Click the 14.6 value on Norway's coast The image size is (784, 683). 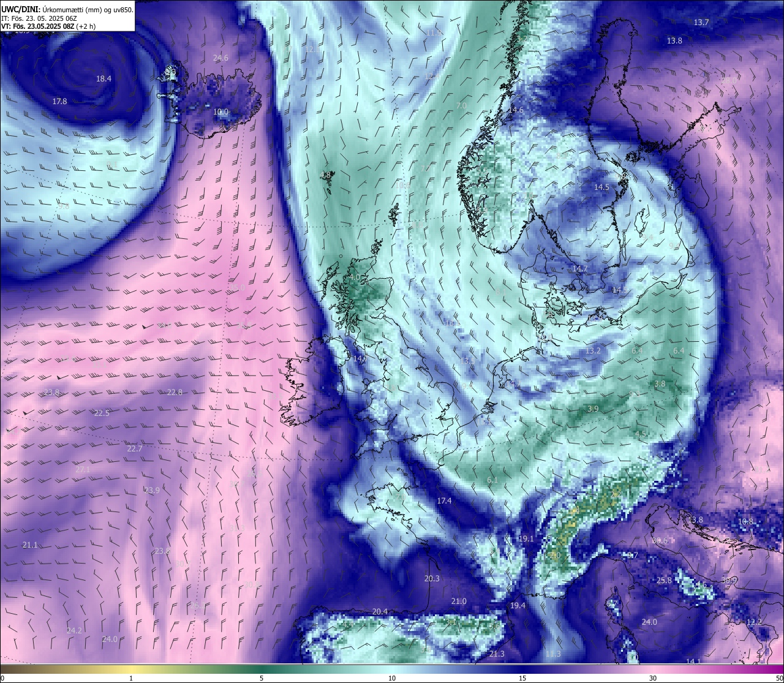tap(516, 110)
